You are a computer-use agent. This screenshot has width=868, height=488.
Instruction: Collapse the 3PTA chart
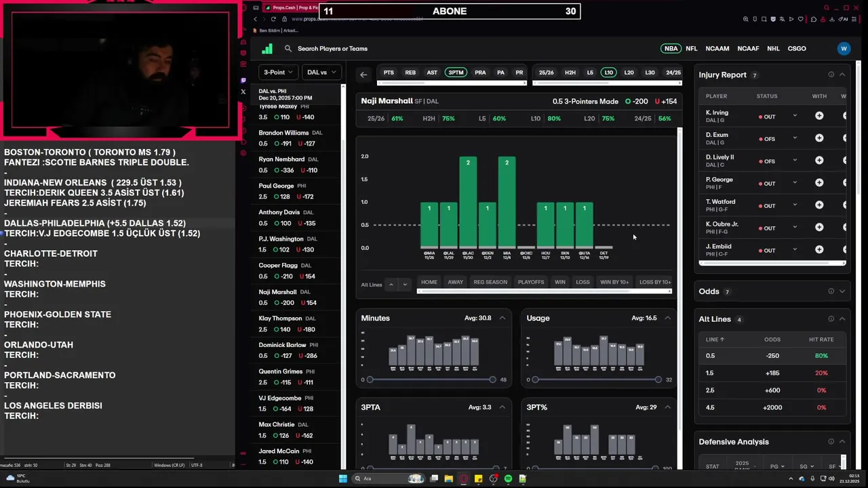(502, 407)
